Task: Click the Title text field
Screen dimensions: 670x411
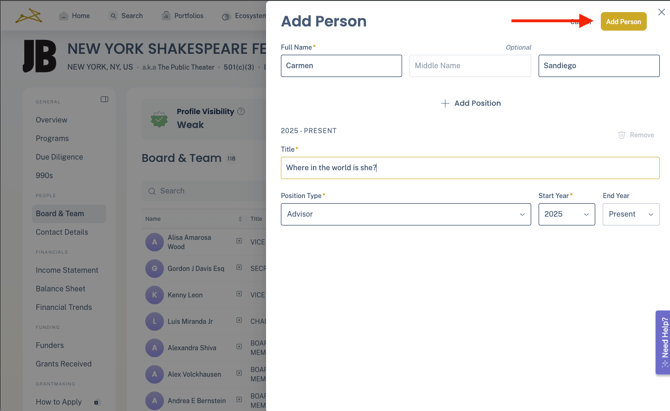Action: (470, 168)
